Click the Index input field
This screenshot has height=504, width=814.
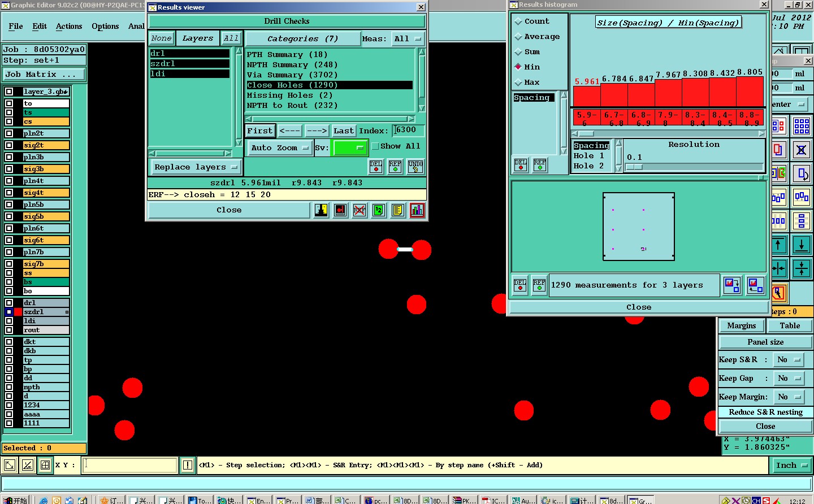click(x=408, y=131)
